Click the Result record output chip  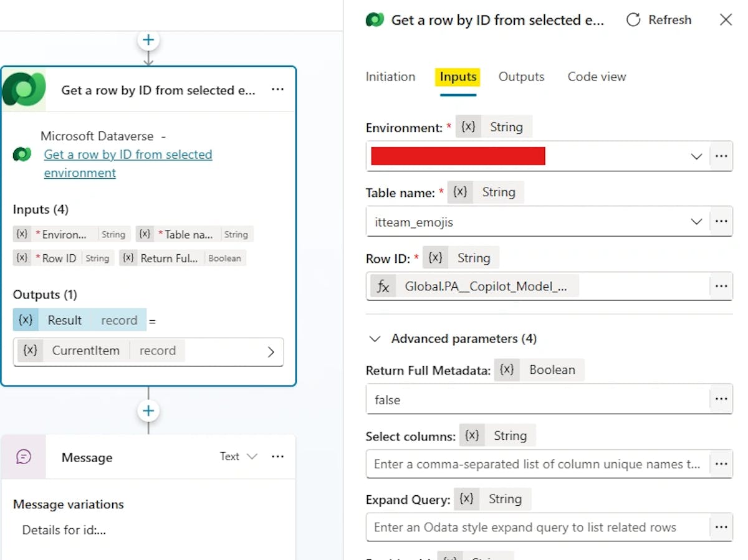click(x=80, y=320)
